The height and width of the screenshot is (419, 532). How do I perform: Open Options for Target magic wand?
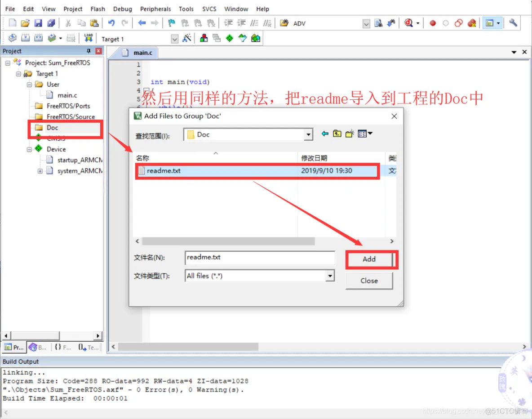click(187, 38)
